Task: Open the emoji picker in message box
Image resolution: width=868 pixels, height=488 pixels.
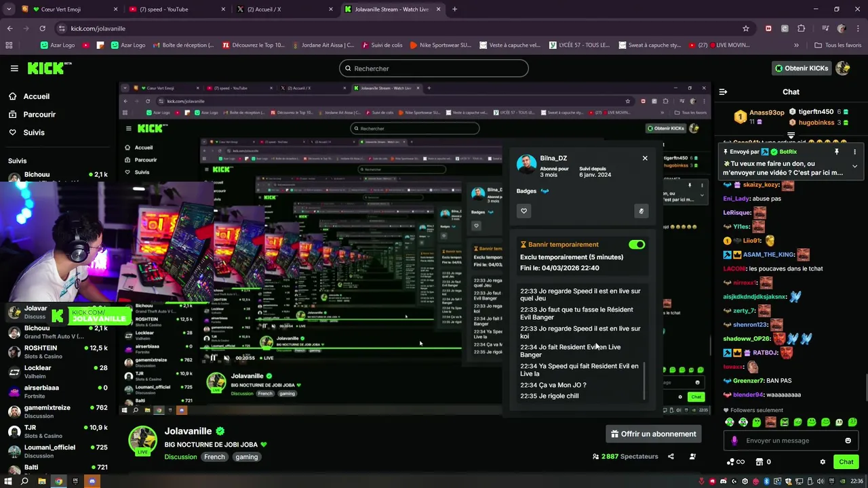Action: [848, 441]
